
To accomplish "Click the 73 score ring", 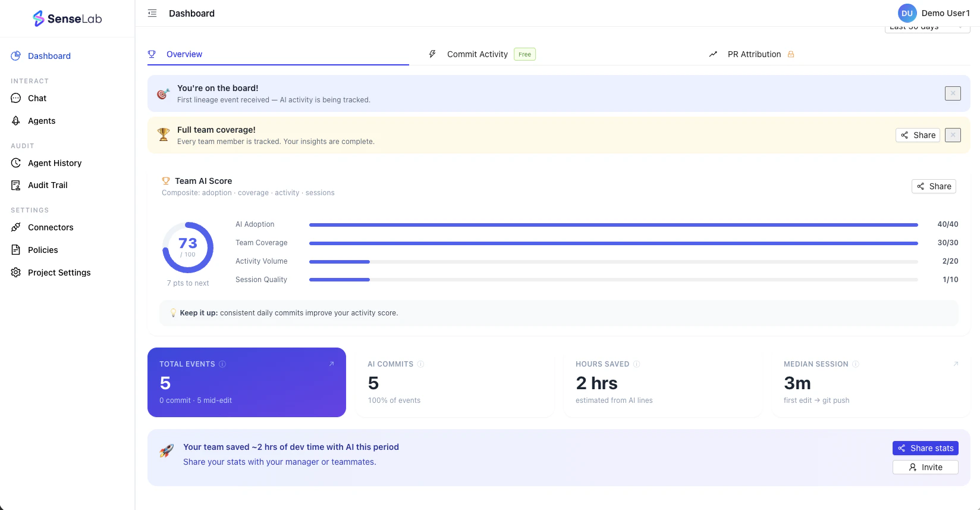I will 188,248.
